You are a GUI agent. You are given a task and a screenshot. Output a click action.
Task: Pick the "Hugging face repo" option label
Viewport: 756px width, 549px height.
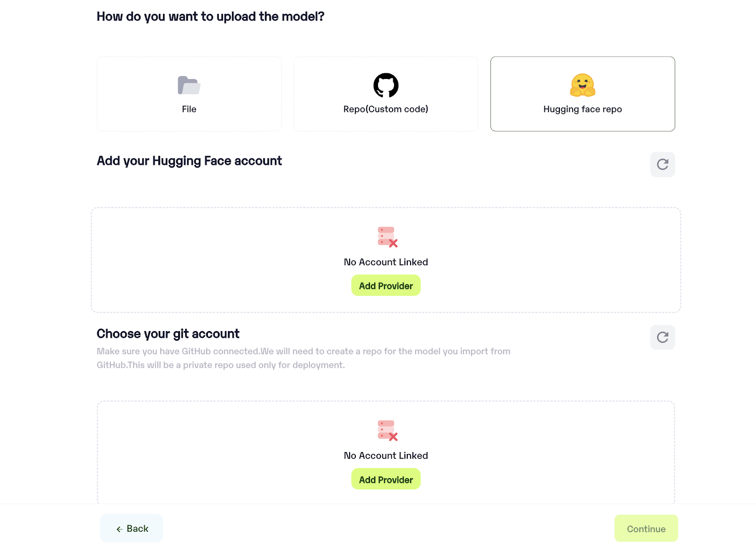click(x=582, y=109)
